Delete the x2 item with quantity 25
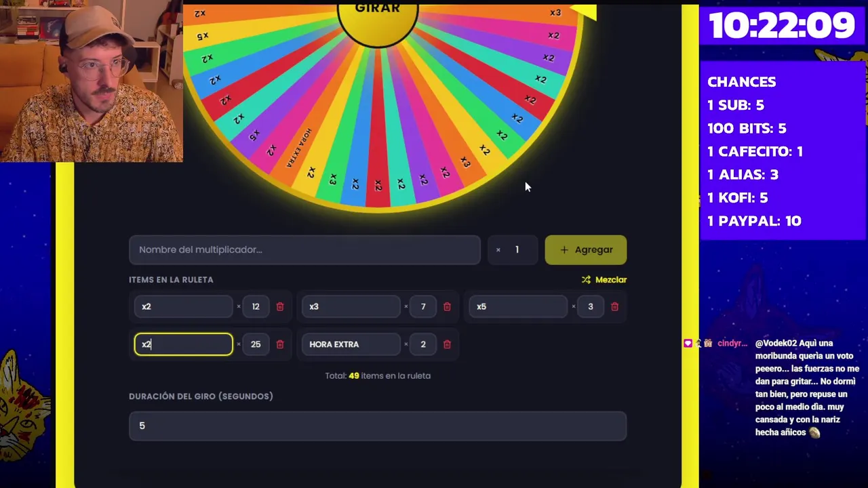This screenshot has width=868, height=488. tap(280, 344)
